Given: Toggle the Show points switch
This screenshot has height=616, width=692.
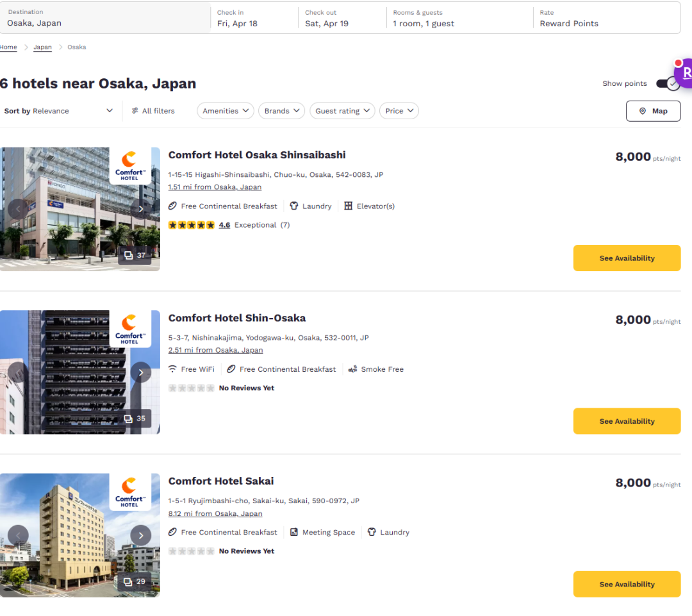Looking at the screenshot, I should 667,84.
